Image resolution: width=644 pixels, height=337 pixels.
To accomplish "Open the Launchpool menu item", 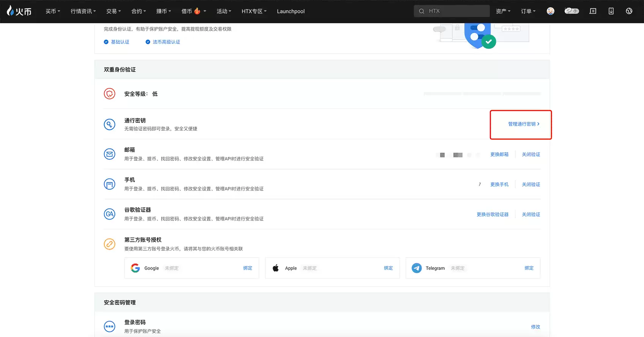I will point(290,11).
